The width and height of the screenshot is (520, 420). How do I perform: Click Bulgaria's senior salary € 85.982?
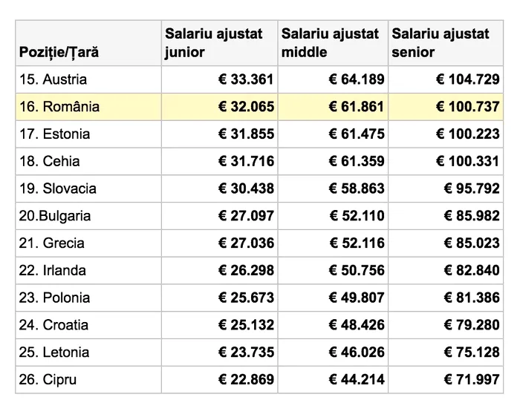coord(472,216)
